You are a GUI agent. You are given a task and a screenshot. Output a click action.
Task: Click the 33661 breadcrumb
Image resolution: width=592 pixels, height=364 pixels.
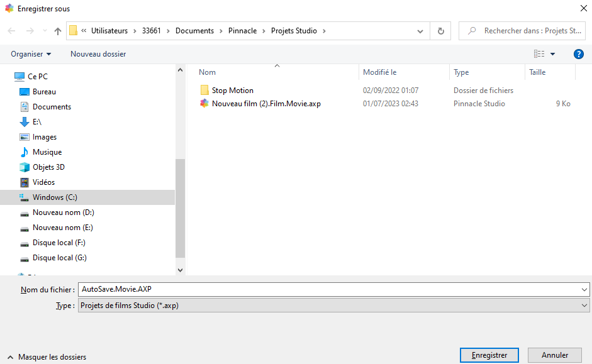[x=152, y=31]
